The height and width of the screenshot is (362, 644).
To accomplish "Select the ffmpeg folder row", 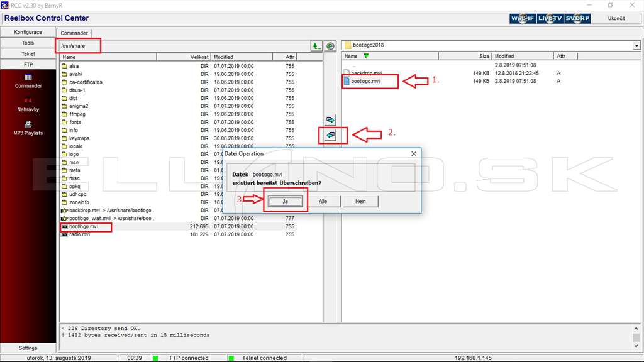I will click(178, 114).
